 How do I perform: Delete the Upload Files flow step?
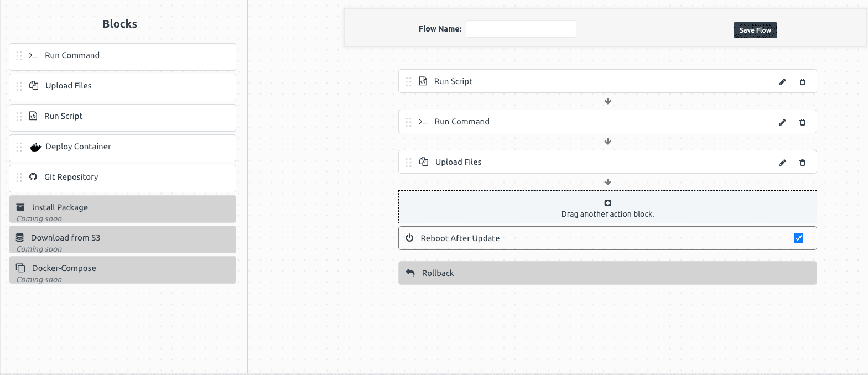pyautogui.click(x=802, y=163)
